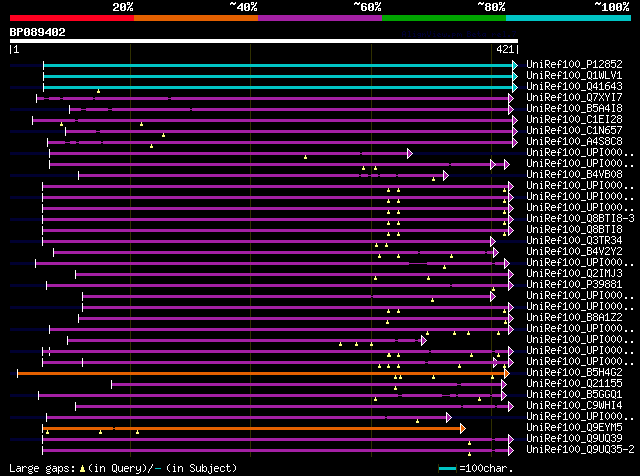Click the purple arrowhead ending the UniRef100_Q3TR34 alignment

pos(493,242)
